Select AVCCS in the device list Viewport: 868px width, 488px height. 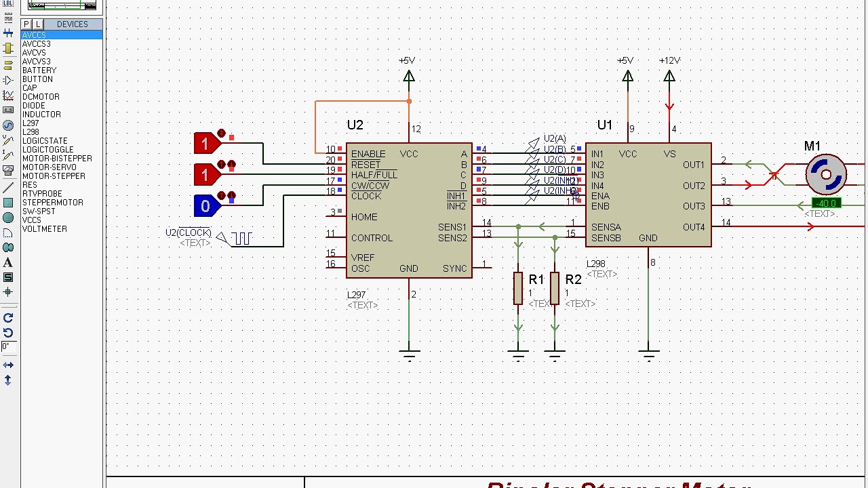coord(62,35)
